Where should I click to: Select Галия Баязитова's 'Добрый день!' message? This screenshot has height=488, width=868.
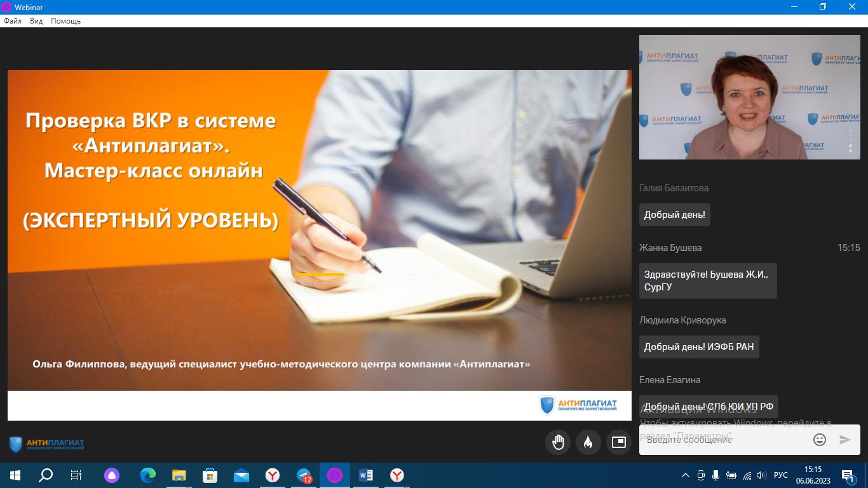675,215
